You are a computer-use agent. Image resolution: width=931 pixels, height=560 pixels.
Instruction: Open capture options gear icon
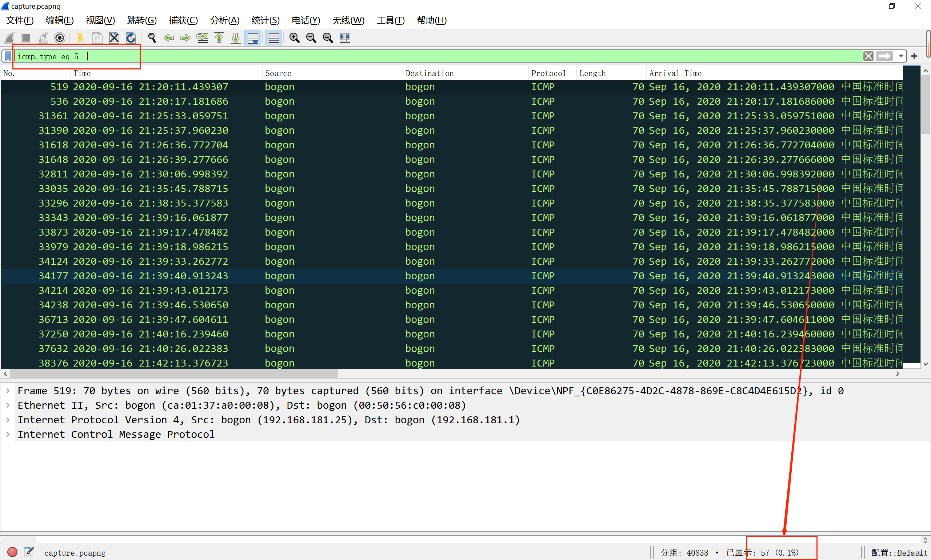(x=60, y=38)
